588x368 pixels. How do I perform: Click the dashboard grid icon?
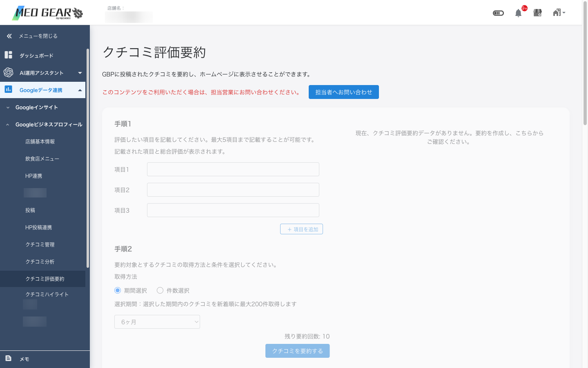pos(8,55)
